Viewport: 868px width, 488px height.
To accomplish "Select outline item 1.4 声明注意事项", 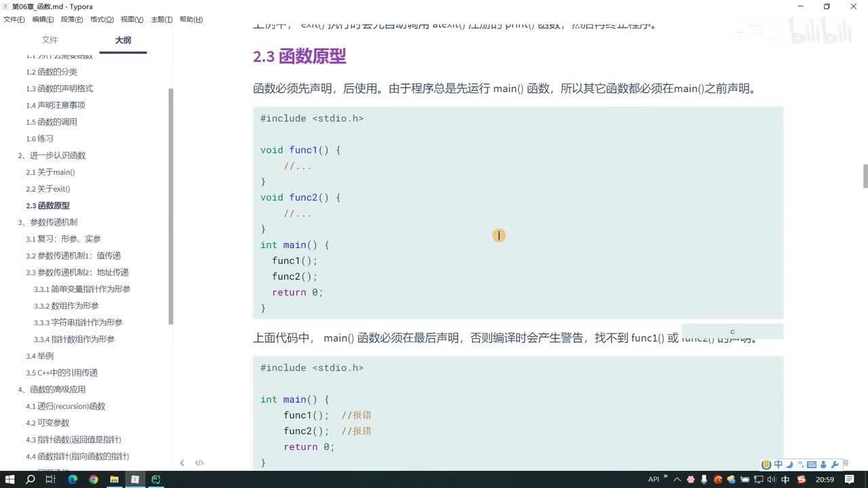I will coord(56,105).
